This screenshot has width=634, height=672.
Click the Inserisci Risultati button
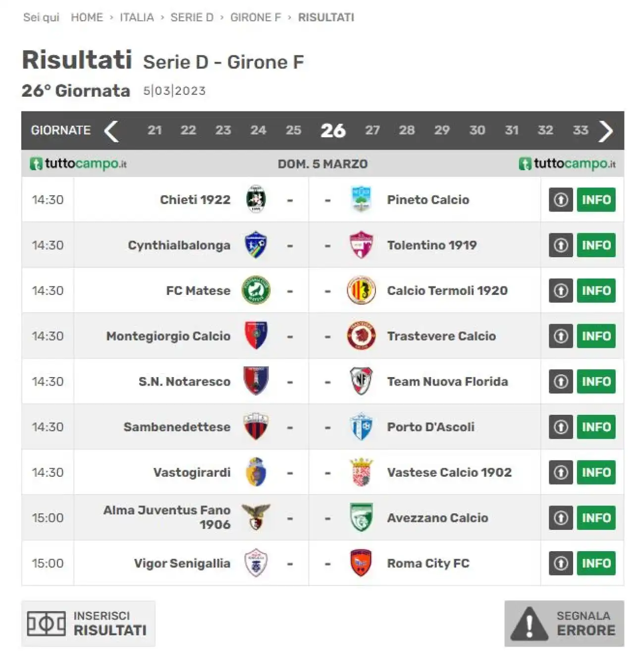pos(88,623)
